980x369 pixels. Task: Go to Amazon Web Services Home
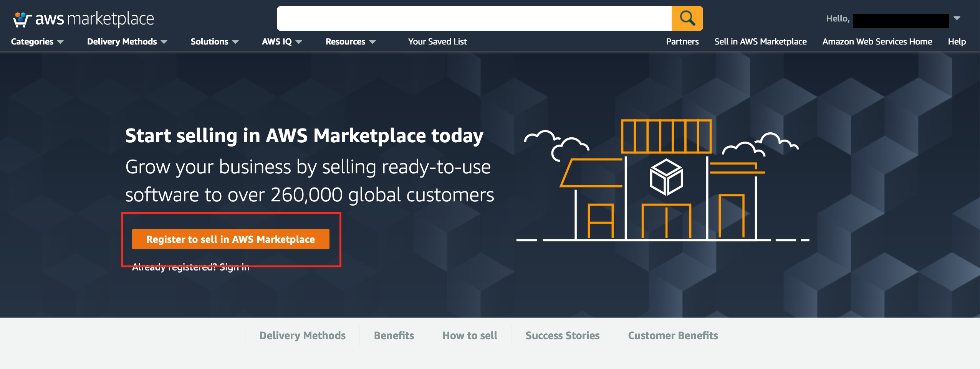pos(877,41)
